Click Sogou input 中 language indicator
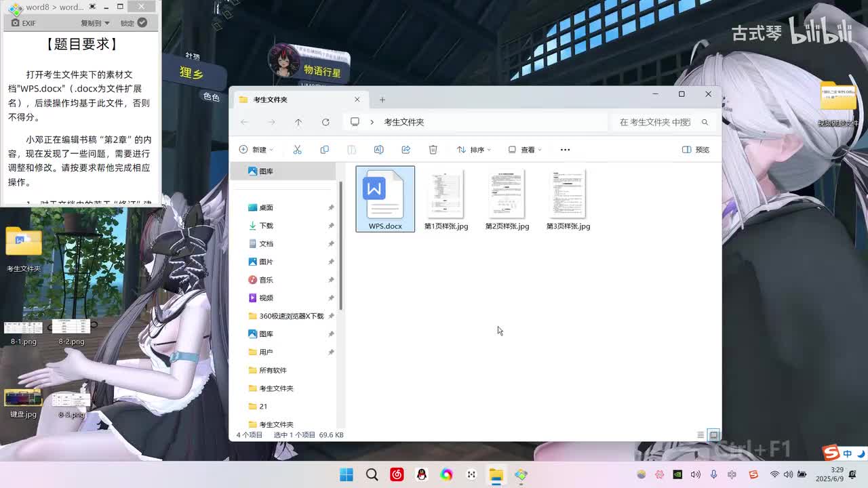The height and width of the screenshot is (488, 868). (848, 453)
